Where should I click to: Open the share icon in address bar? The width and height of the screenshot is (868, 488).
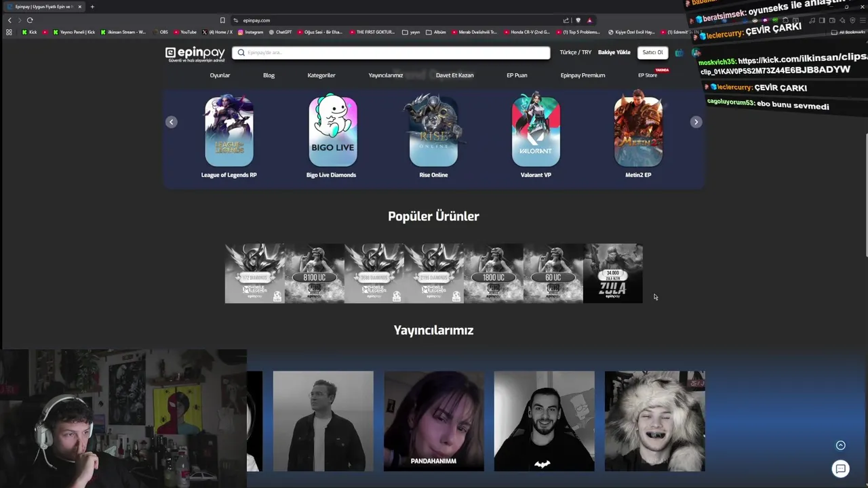pyautogui.click(x=566, y=20)
